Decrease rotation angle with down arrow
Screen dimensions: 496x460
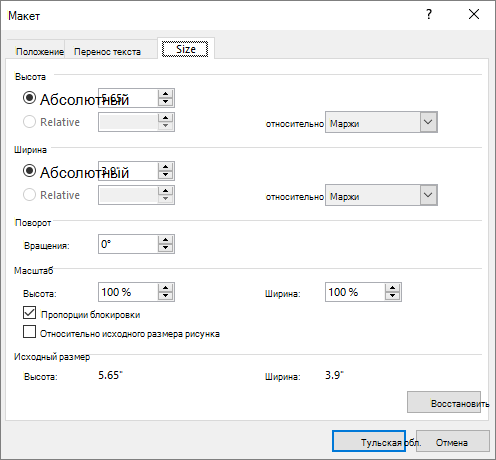pos(166,248)
